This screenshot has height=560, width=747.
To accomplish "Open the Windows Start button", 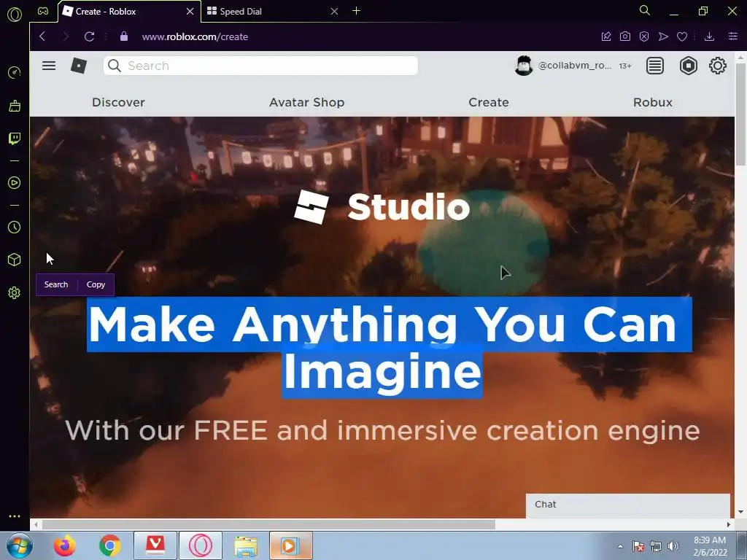I will (x=20, y=545).
